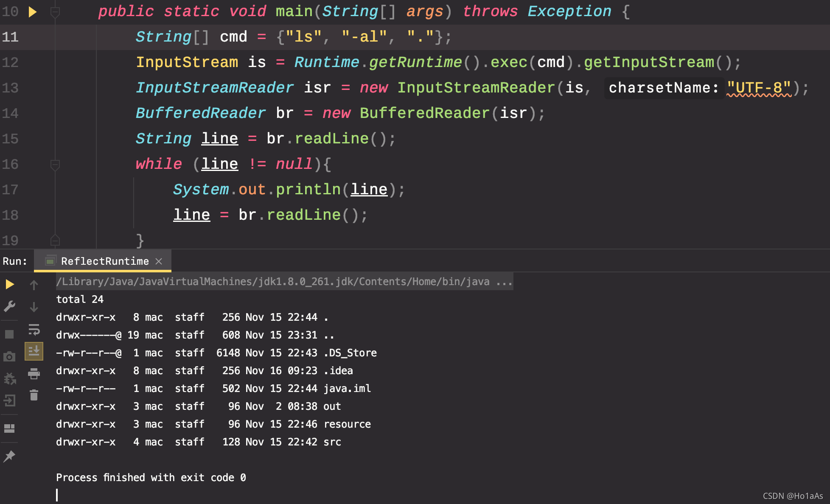
Task: Rerun ReflectRuntime with the yellow play icon
Action: click(x=10, y=284)
